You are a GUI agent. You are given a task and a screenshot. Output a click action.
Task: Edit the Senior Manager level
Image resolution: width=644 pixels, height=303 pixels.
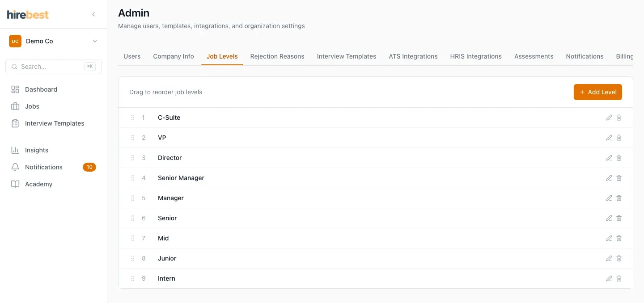pos(609,178)
